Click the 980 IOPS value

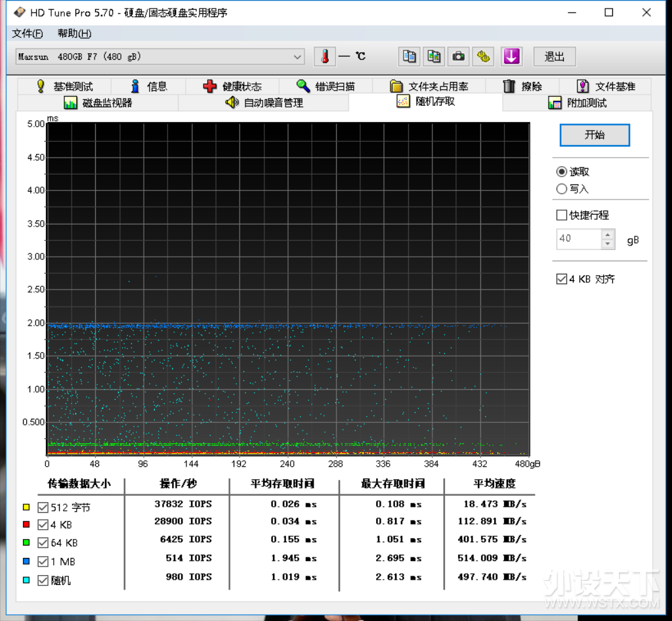coord(188,577)
